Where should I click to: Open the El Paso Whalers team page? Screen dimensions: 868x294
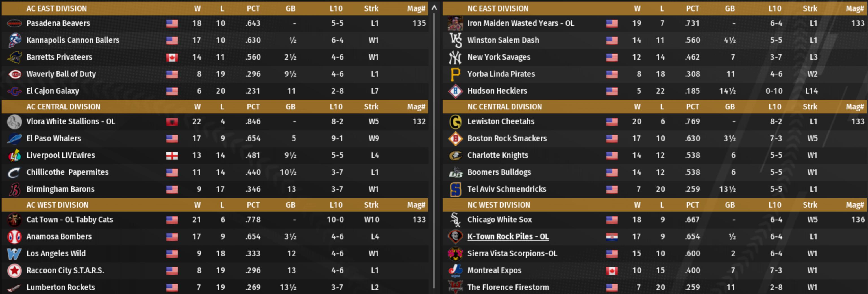tap(54, 138)
